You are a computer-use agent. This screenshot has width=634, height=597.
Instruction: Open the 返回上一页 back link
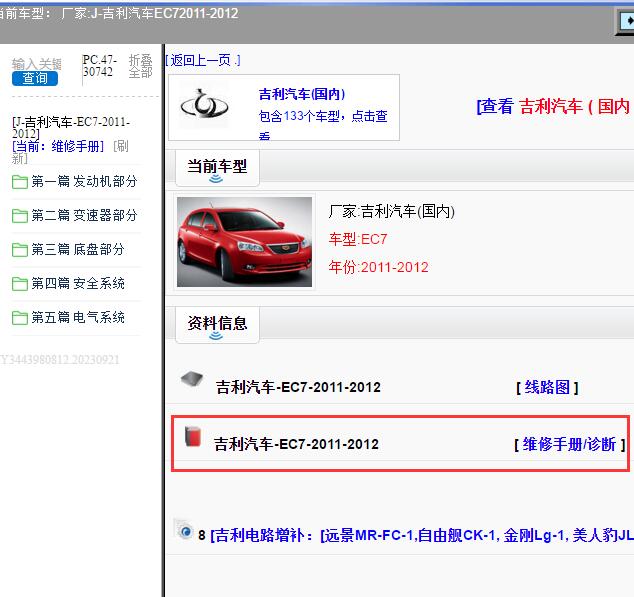[x=203, y=61]
